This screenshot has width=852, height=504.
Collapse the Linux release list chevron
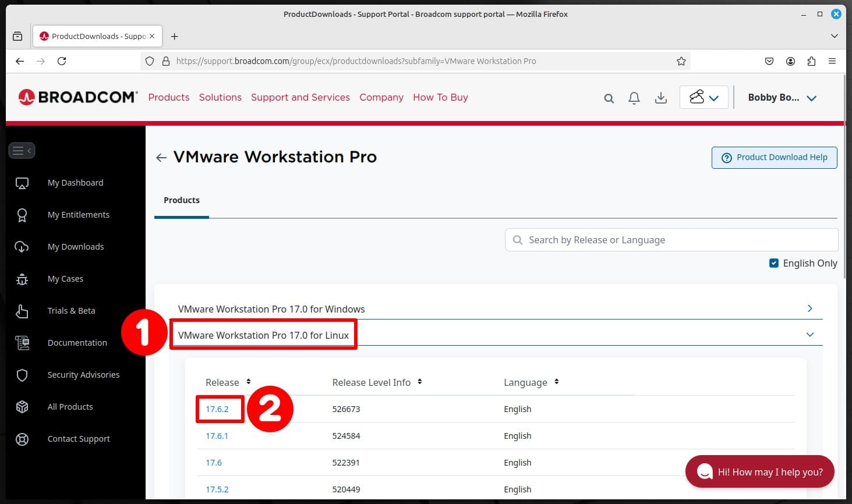[809, 335]
